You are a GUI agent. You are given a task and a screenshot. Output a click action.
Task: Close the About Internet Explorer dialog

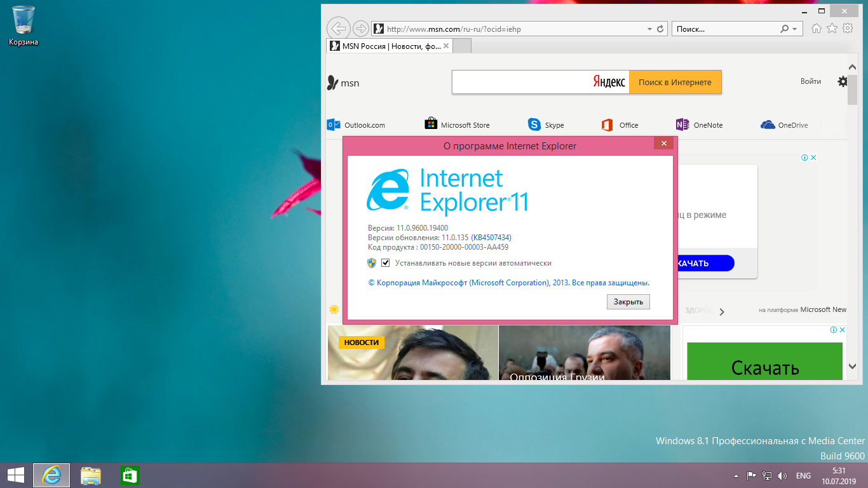click(663, 144)
